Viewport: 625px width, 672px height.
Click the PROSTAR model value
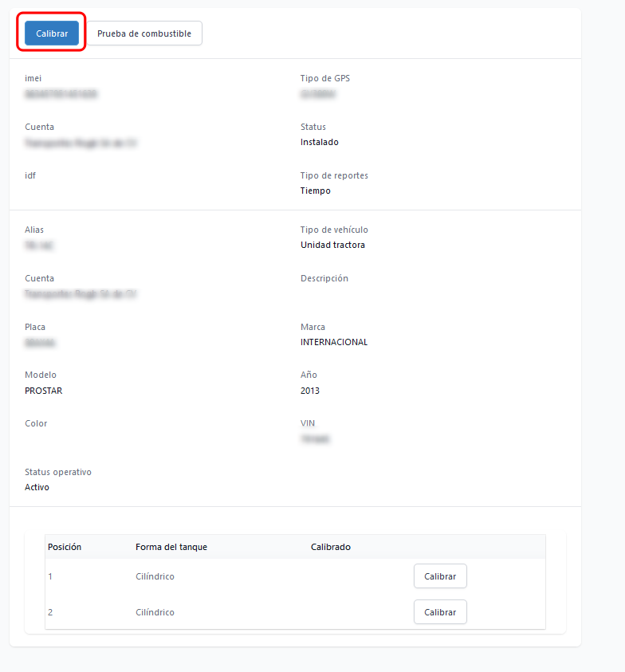coord(43,391)
